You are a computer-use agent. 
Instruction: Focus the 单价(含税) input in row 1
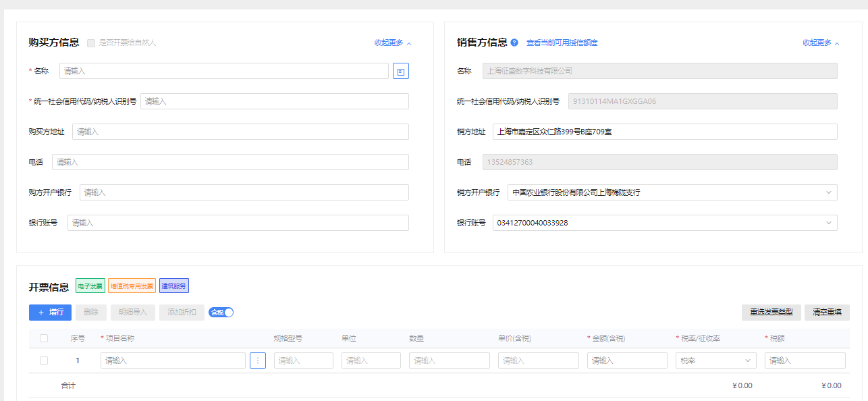click(539, 360)
